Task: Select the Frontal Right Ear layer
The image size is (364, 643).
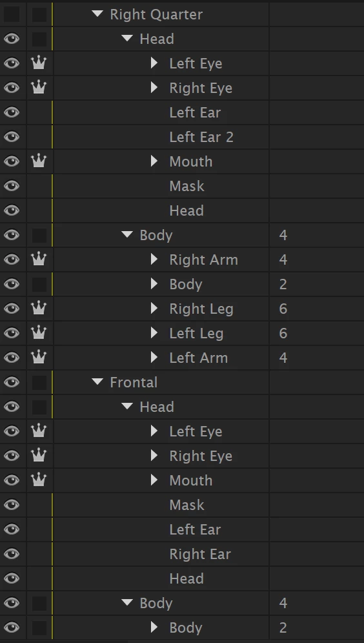Action: tap(200, 554)
